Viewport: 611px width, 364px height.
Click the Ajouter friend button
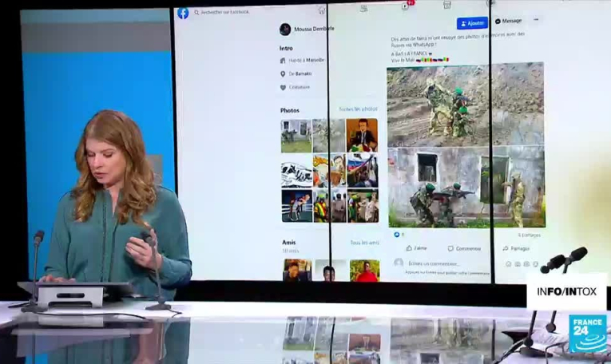point(472,23)
